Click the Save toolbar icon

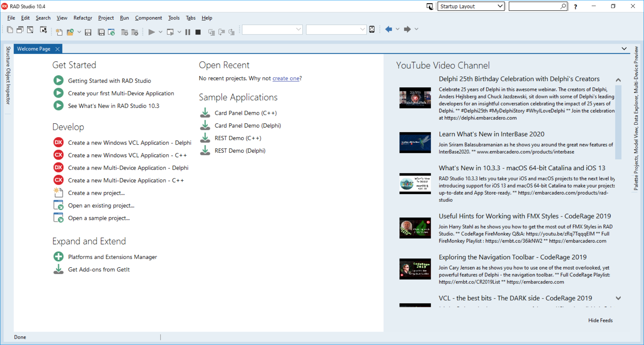(88, 32)
